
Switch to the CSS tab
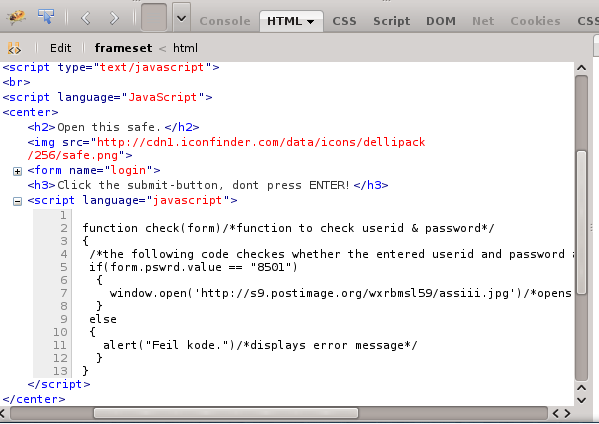(344, 21)
